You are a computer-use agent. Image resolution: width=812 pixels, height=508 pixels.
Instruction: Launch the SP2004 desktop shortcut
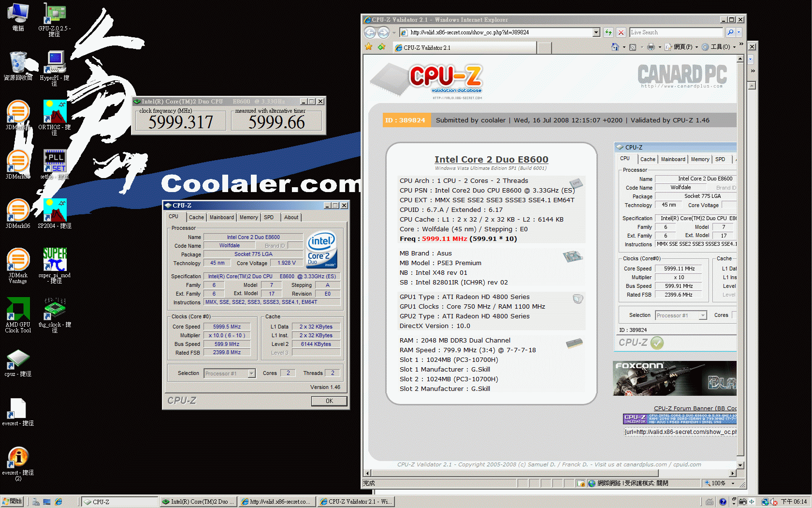click(x=55, y=213)
